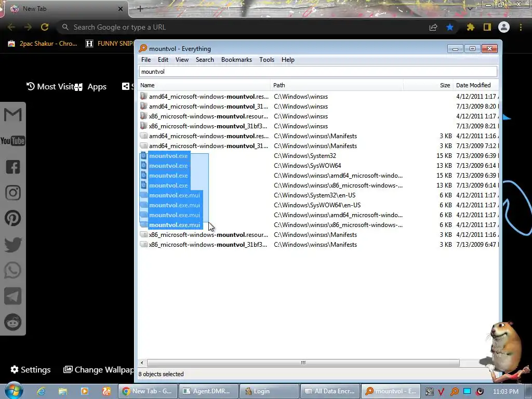Click Apps on new tab page
The image size is (532, 399).
90,87
